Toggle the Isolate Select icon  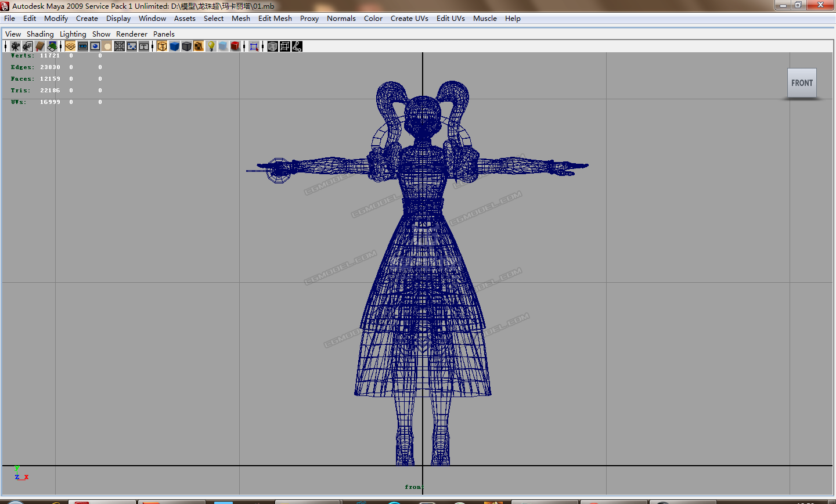[254, 46]
